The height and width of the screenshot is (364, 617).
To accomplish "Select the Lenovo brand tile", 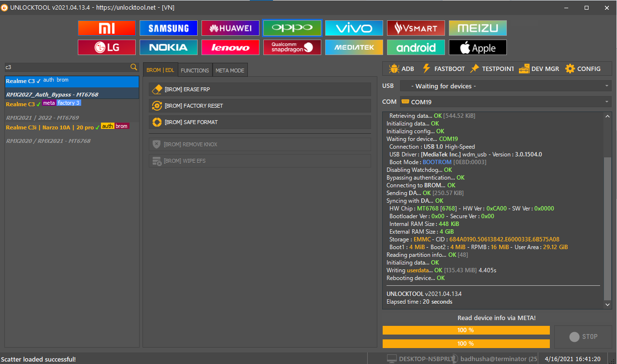I will pos(230,47).
